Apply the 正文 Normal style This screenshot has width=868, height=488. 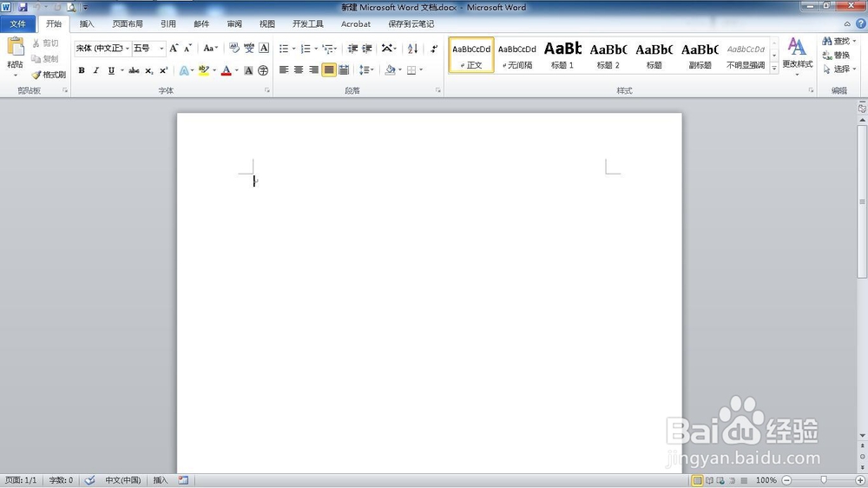471,56
